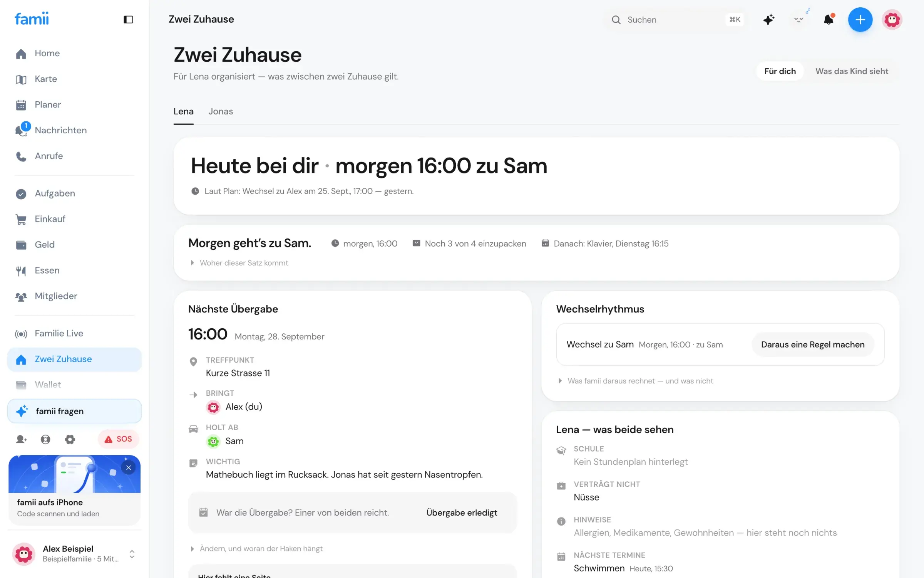Click the Kurze Strasse 11 meeting point
The width and height of the screenshot is (924, 578).
[238, 373]
